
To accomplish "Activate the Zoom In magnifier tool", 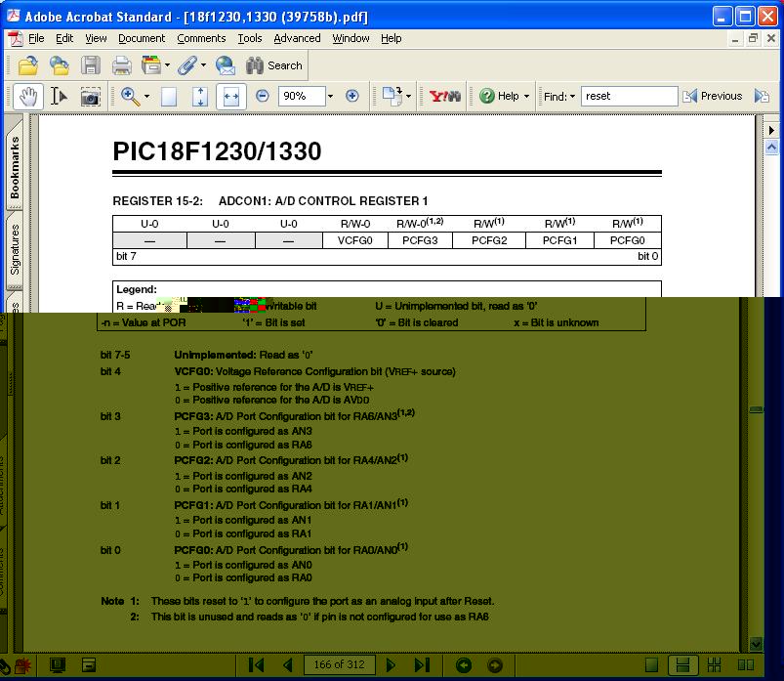I will pyautogui.click(x=130, y=96).
